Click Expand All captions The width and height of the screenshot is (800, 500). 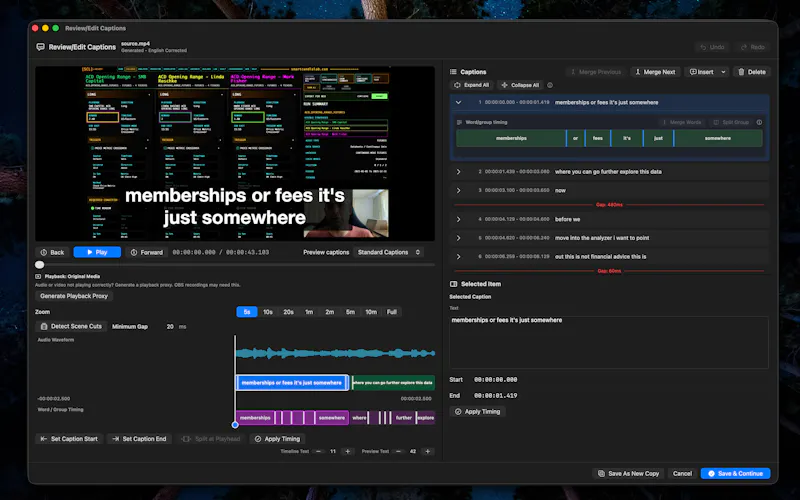(x=471, y=85)
